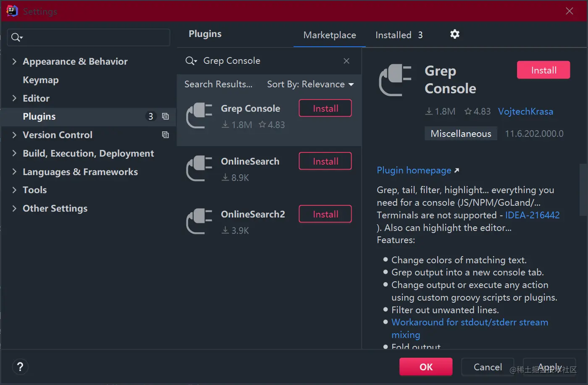588x385 pixels.
Task: Open the stdout/stderr stream mixing workaround link
Action: 470,328
